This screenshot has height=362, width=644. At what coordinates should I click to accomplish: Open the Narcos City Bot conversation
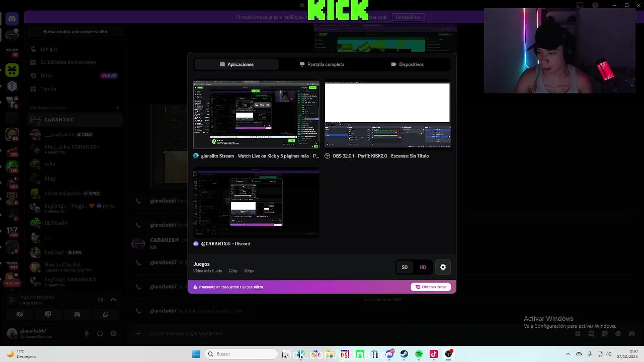pyautogui.click(x=74, y=266)
